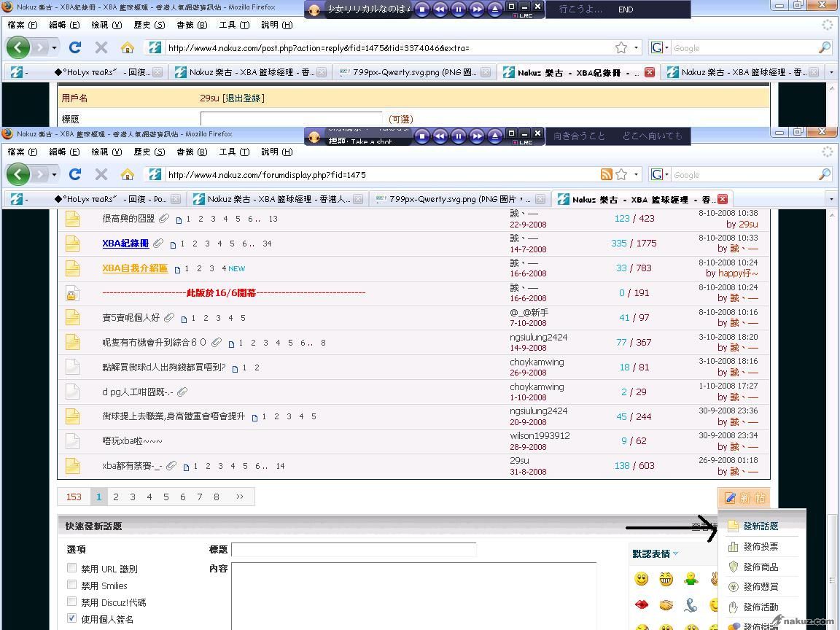840x630 pixels.
Task: Click the folder icon beside XBA紀錄冊 thread
Action: tap(72, 244)
